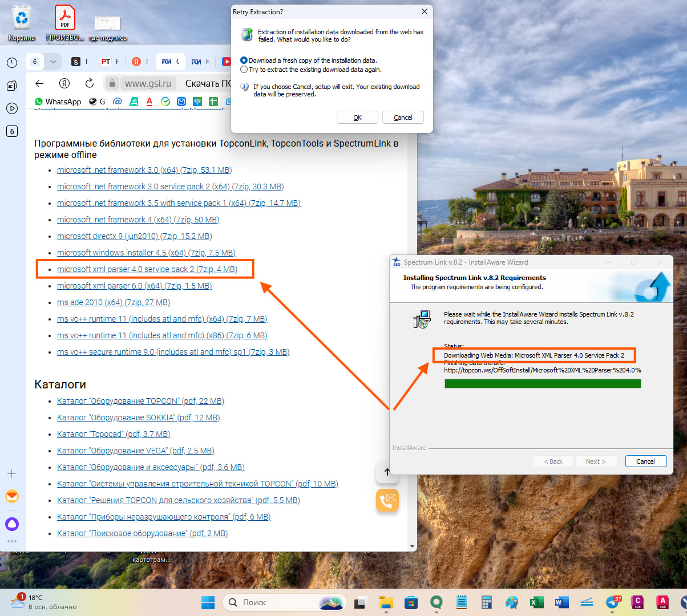Open the WhatsApp bookmark
Viewport: 687px width, 616px height.
pos(58,102)
